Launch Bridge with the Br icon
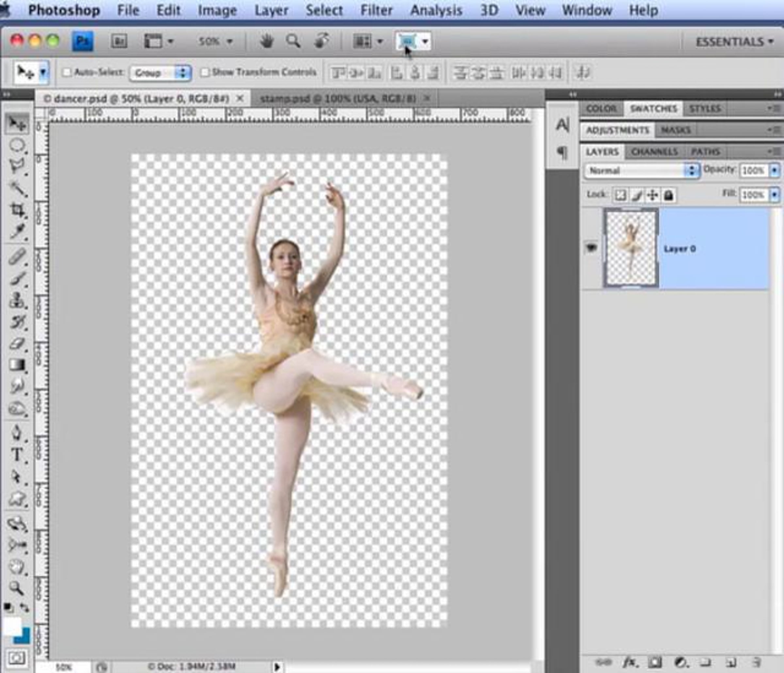784x673 pixels. (x=119, y=41)
